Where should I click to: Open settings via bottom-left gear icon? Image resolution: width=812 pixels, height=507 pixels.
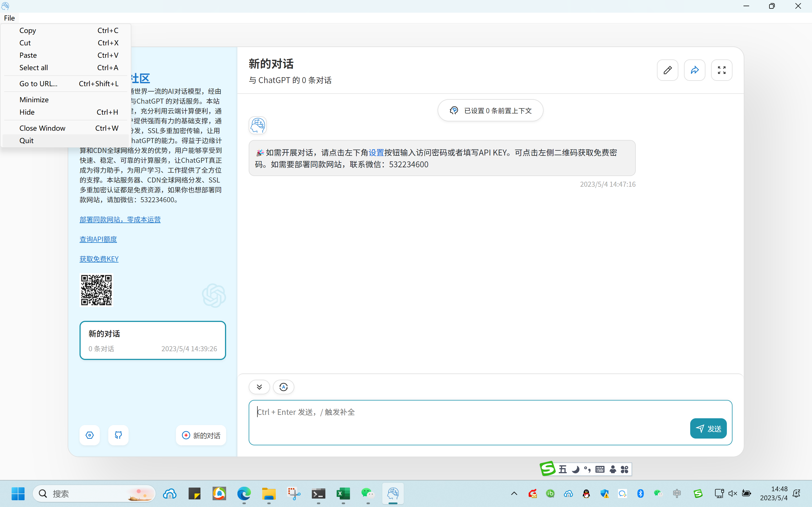point(90,435)
